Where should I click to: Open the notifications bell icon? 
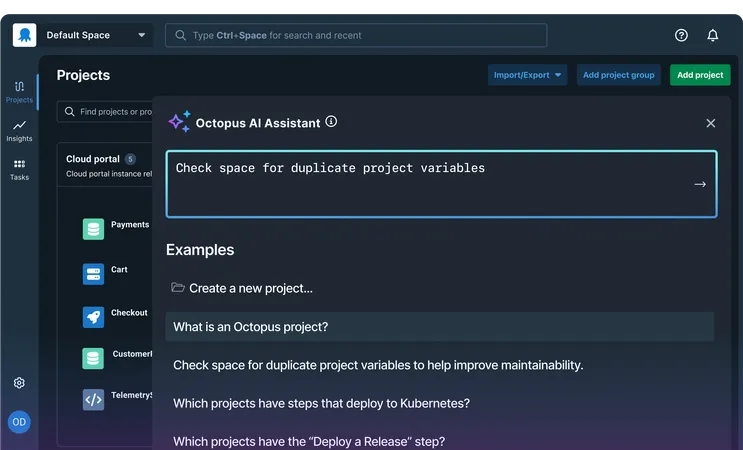(713, 35)
